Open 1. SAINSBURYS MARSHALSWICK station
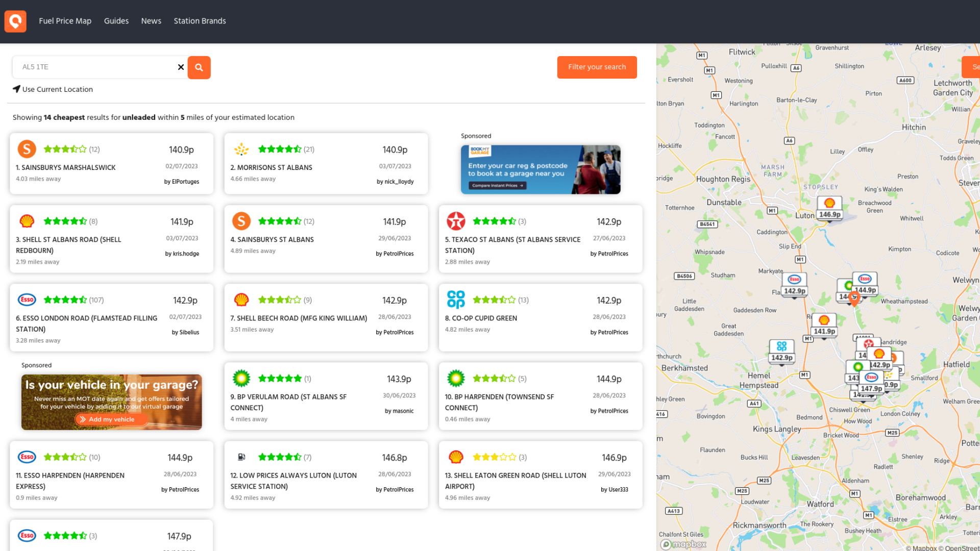Image resolution: width=980 pixels, height=551 pixels. [x=65, y=167]
